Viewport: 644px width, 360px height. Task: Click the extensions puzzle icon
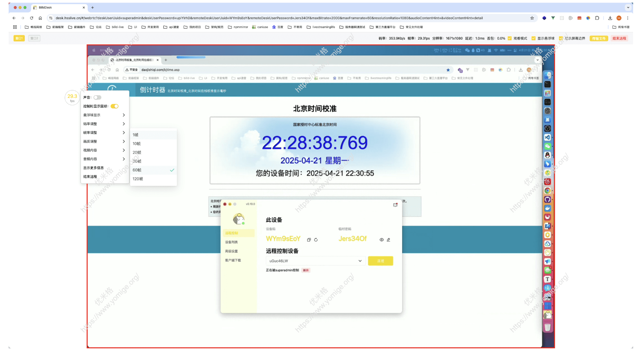coord(597,18)
